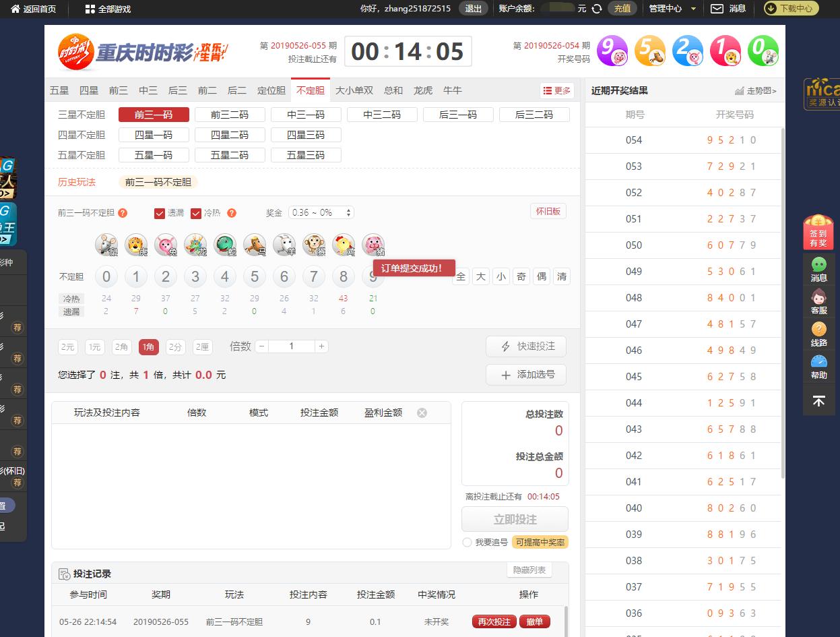Click the monkey zodiac icon

click(x=314, y=245)
